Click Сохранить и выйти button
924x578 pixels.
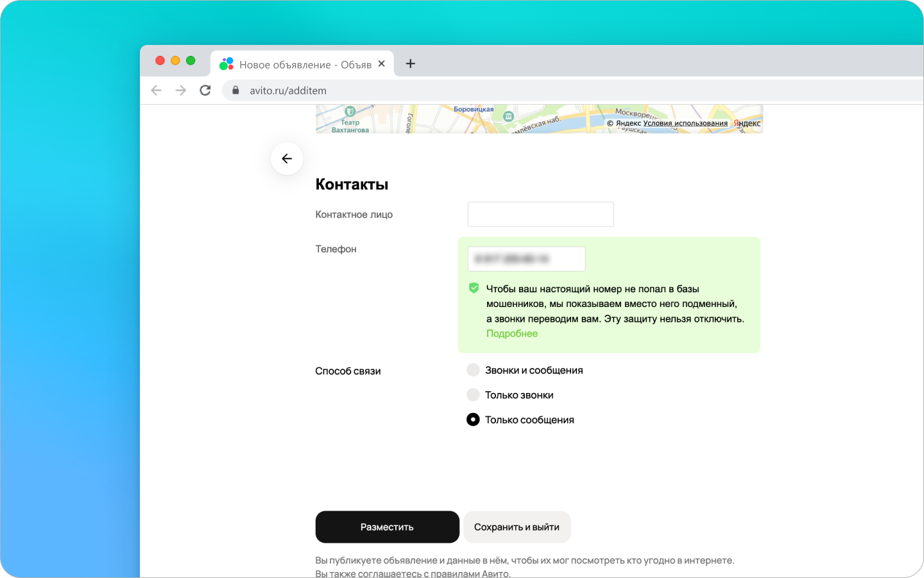[x=517, y=527]
